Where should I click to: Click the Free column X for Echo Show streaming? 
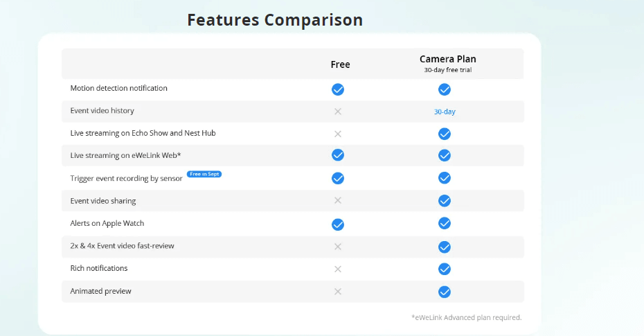coord(338,134)
